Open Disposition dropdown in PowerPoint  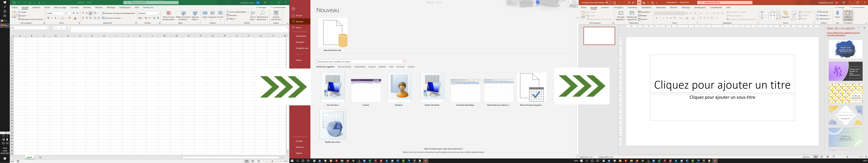(x=645, y=12)
